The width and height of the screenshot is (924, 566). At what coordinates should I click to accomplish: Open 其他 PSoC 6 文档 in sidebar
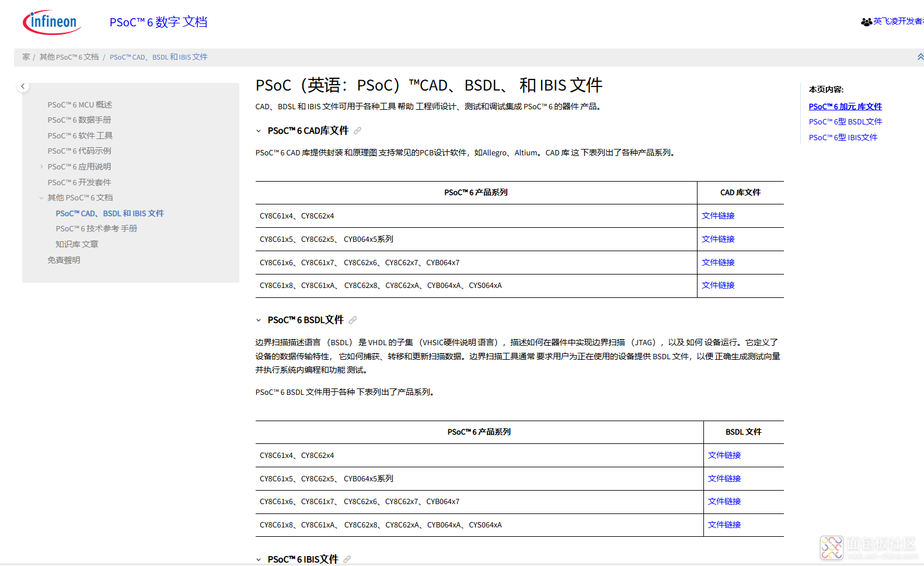pos(80,197)
